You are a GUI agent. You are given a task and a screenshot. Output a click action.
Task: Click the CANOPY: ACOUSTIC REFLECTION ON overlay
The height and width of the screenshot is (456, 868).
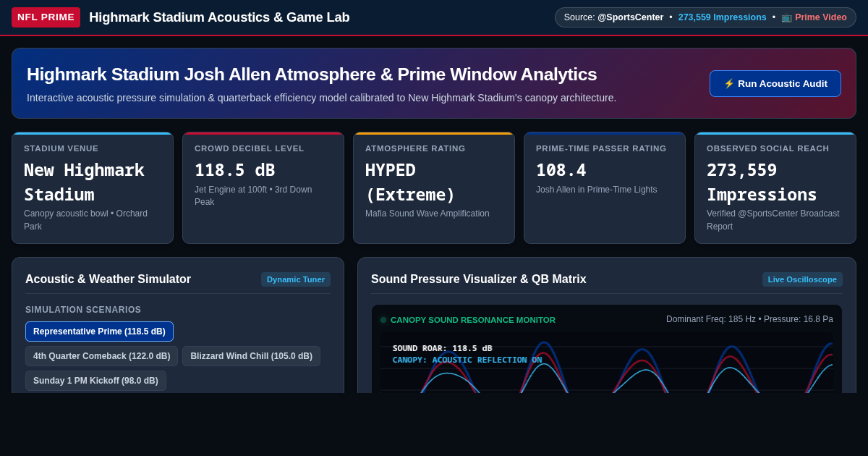(467, 360)
